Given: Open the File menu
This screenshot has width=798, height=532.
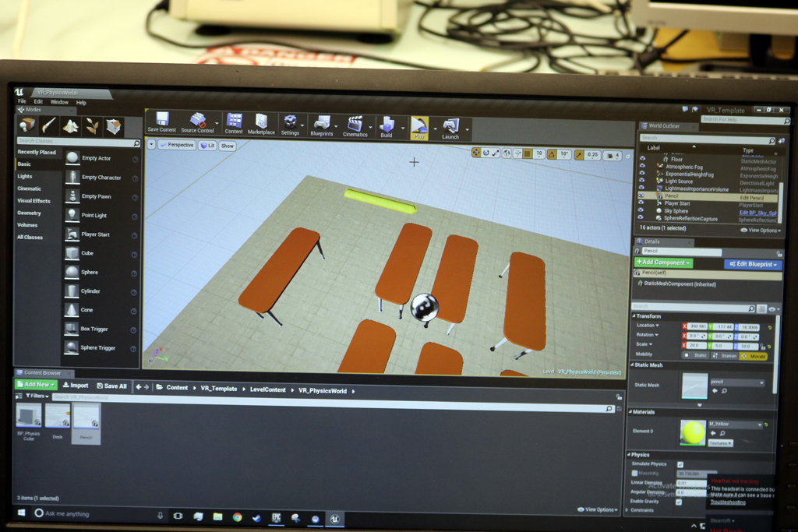Looking at the screenshot, I should click(22, 101).
